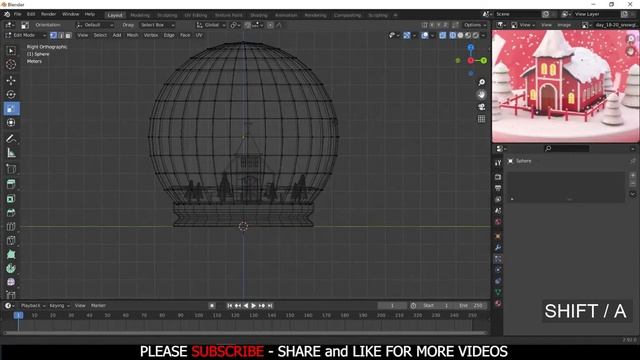Expand the Options dropdown
Image resolution: width=640 pixels, height=360 pixels.
click(475, 25)
